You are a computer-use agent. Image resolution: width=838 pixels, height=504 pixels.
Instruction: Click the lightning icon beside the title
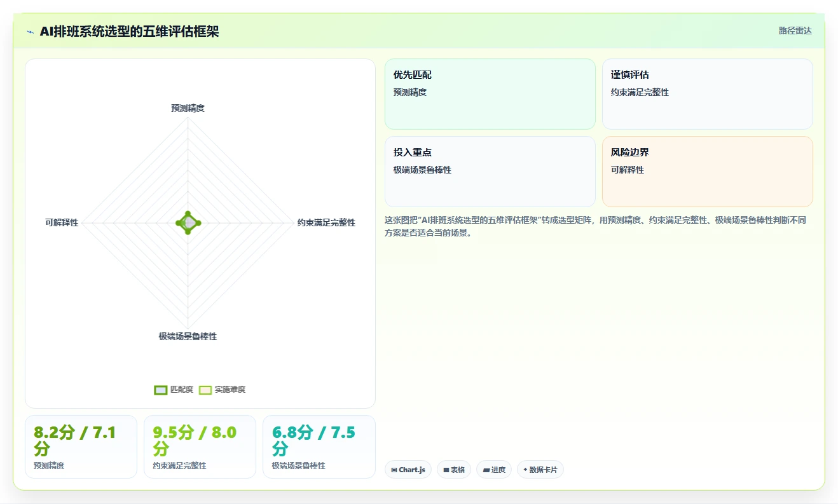(31, 32)
